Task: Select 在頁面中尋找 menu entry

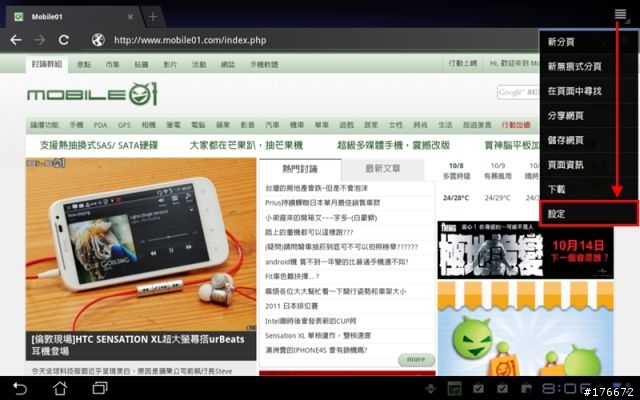Action: 589,91
